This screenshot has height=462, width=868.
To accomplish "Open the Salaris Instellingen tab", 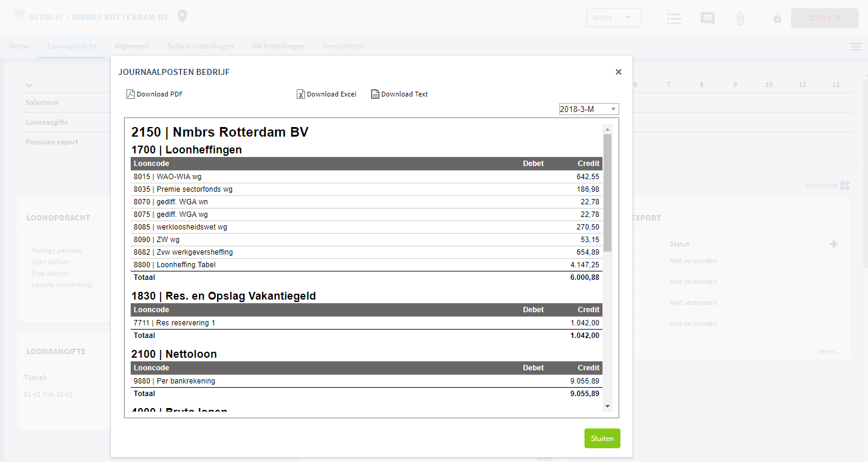I will coord(200,46).
